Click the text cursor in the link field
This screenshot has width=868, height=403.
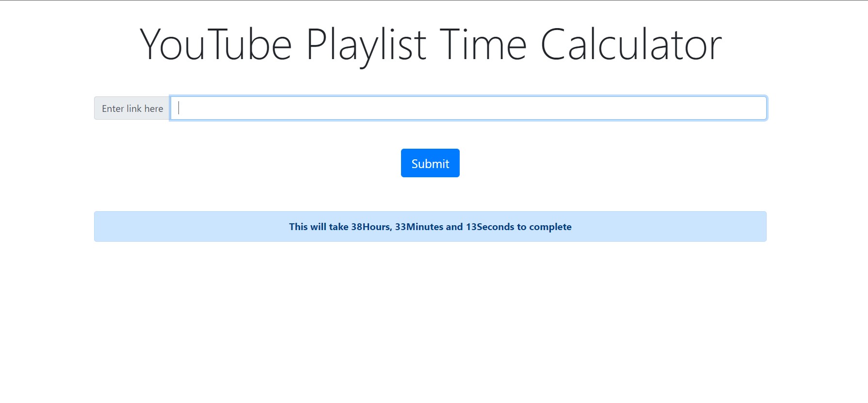[177, 108]
